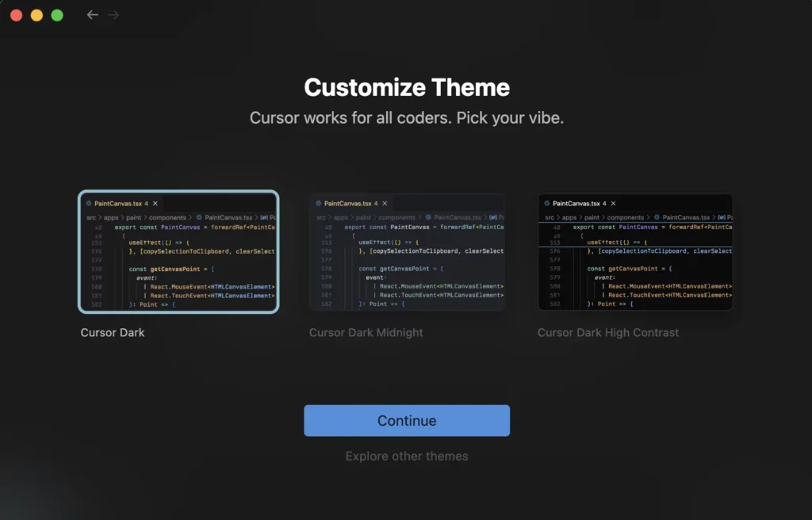Viewport: 812px width, 520px height.
Task: Go forward using the right arrow
Action: pos(113,15)
